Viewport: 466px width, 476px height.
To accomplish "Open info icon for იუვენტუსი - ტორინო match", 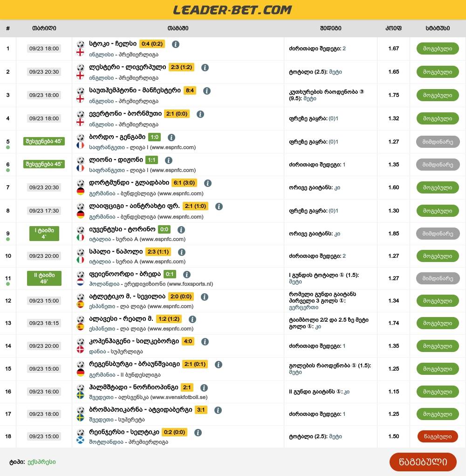I will (181, 230).
